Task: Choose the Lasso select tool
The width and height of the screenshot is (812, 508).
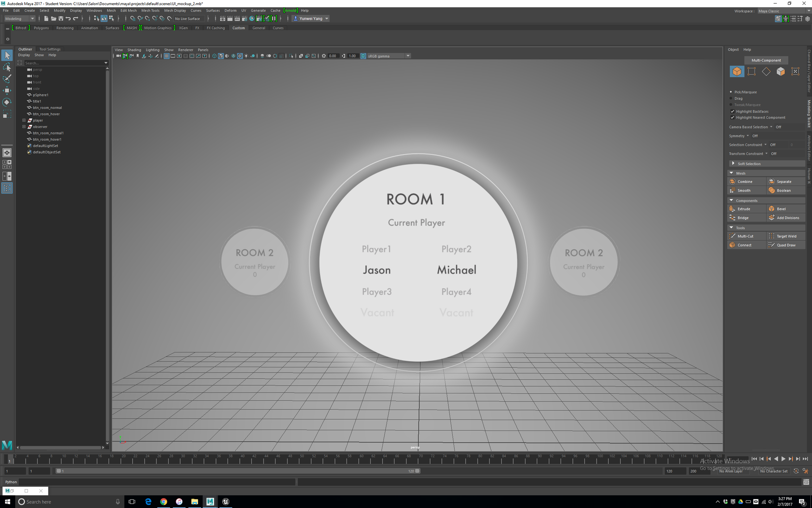Action: (x=7, y=67)
